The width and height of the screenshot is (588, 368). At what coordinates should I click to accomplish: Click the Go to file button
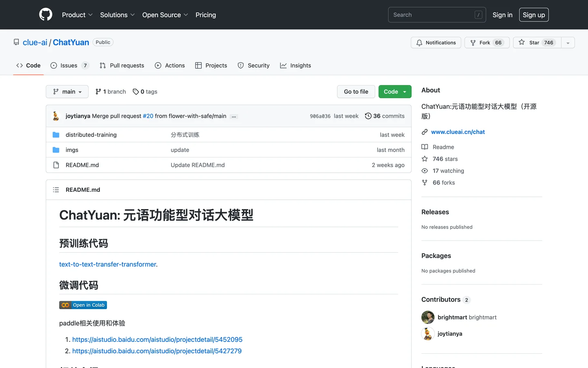[x=356, y=92]
